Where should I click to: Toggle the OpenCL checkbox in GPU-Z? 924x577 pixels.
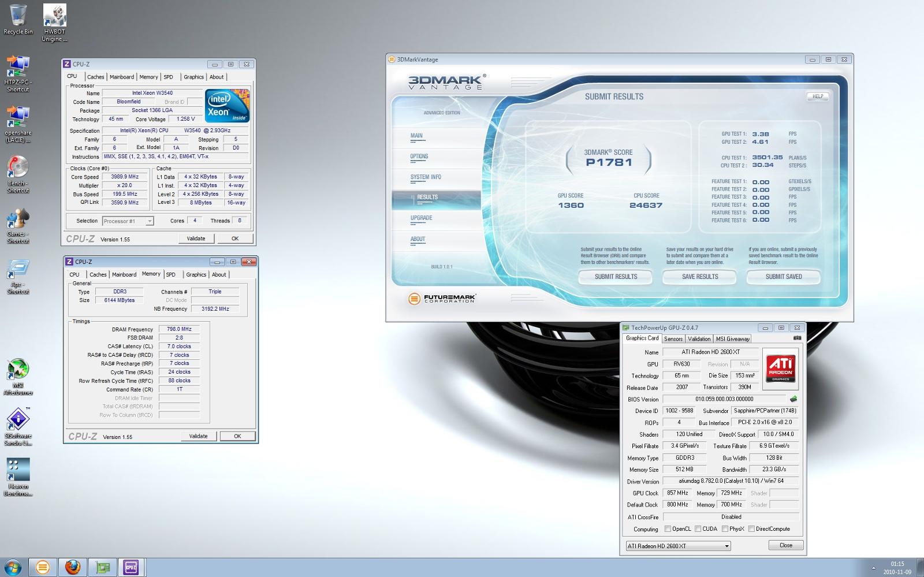[668, 528]
